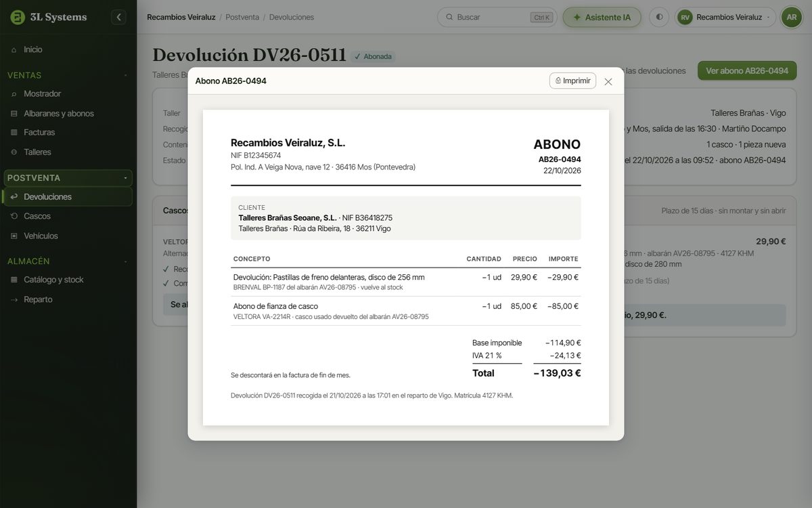
Task: Click Ver abono AB26-0494 button
Action: [747, 70]
